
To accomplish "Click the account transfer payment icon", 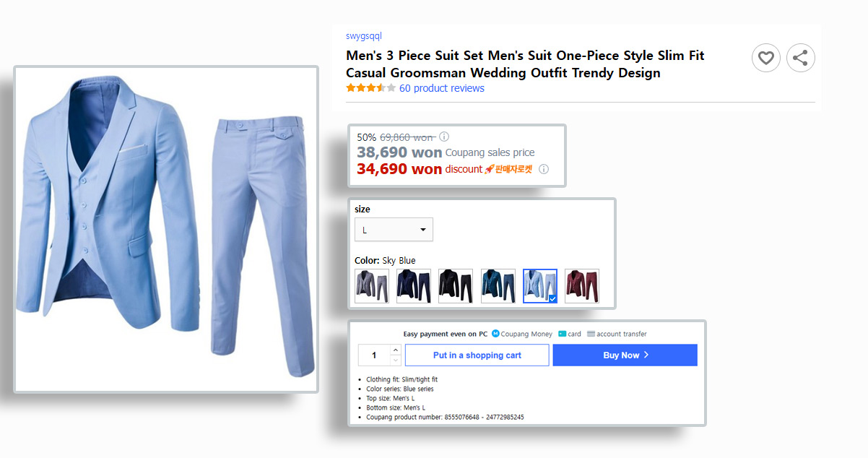I will (591, 334).
